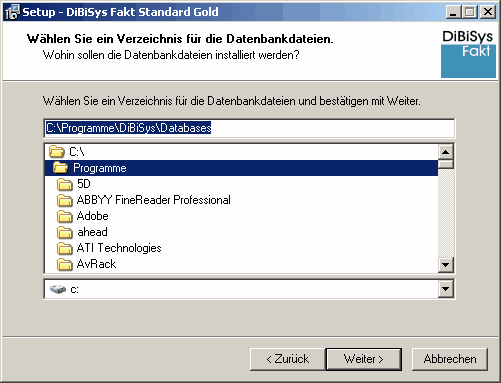This screenshot has width=501, height=383.
Task: Click the AvRack folder icon
Action: click(64, 264)
